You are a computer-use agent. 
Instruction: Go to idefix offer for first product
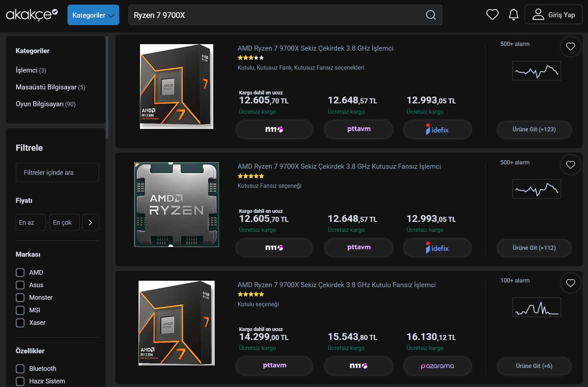coord(437,129)
